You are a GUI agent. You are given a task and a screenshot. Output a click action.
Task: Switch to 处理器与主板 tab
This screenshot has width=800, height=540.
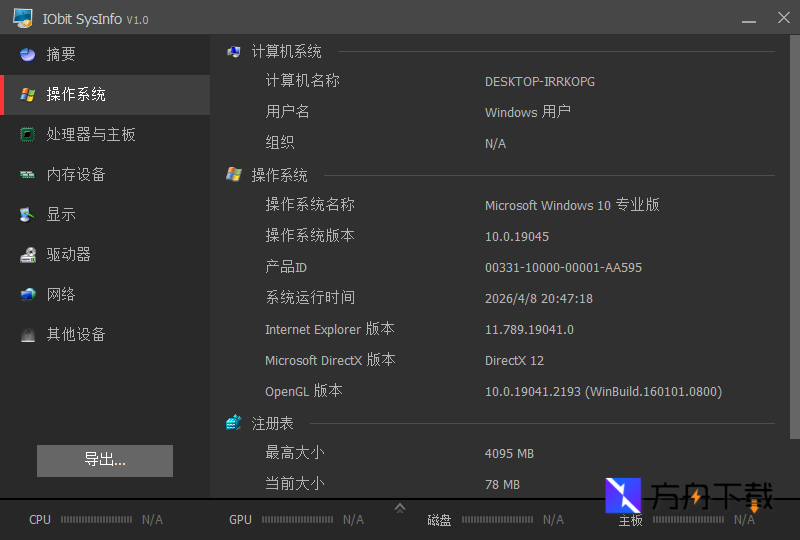pyautogui.click(x=105, y=134)
